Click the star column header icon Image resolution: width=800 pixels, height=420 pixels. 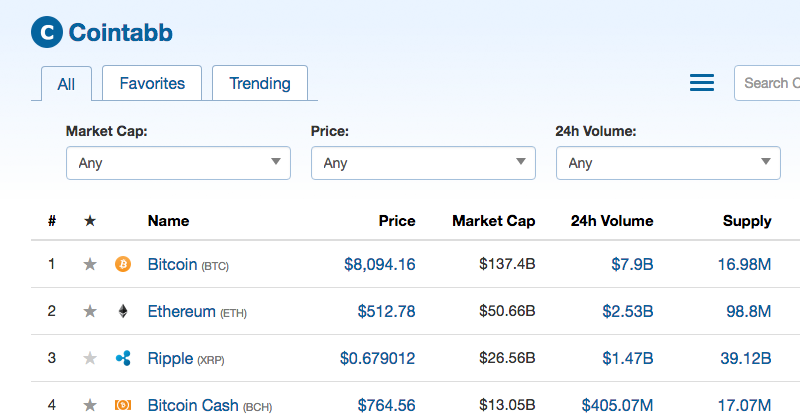[90, 220]
